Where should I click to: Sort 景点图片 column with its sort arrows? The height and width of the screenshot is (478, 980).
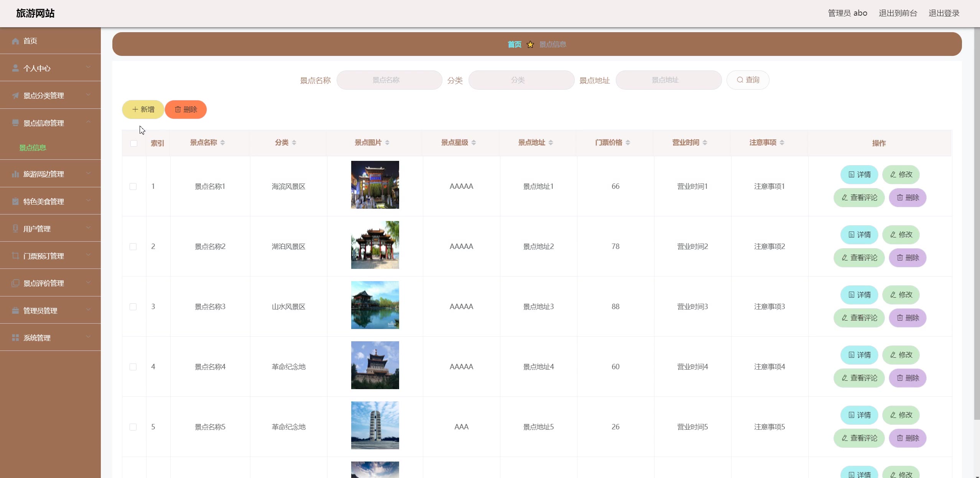coord(387,142)
